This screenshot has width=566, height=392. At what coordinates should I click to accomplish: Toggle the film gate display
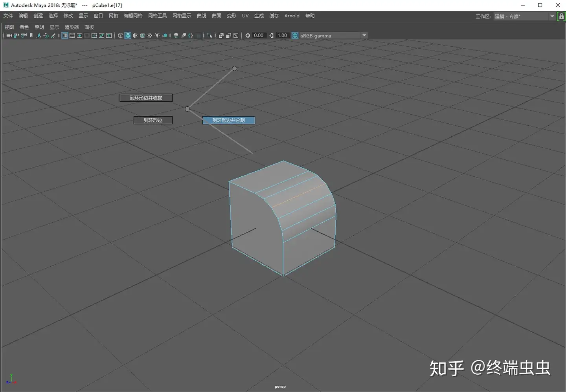click(x=72, y=35)
